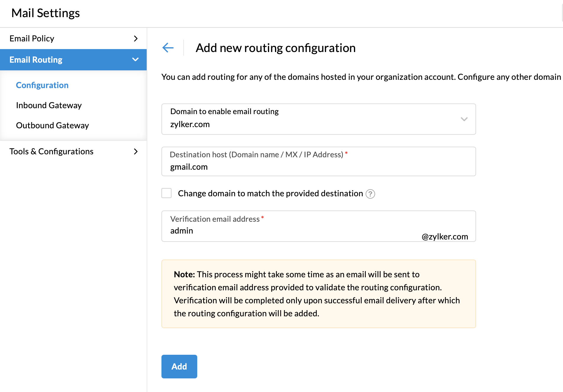Select the Email Routing sidebar header

click(x=36, y=59)
